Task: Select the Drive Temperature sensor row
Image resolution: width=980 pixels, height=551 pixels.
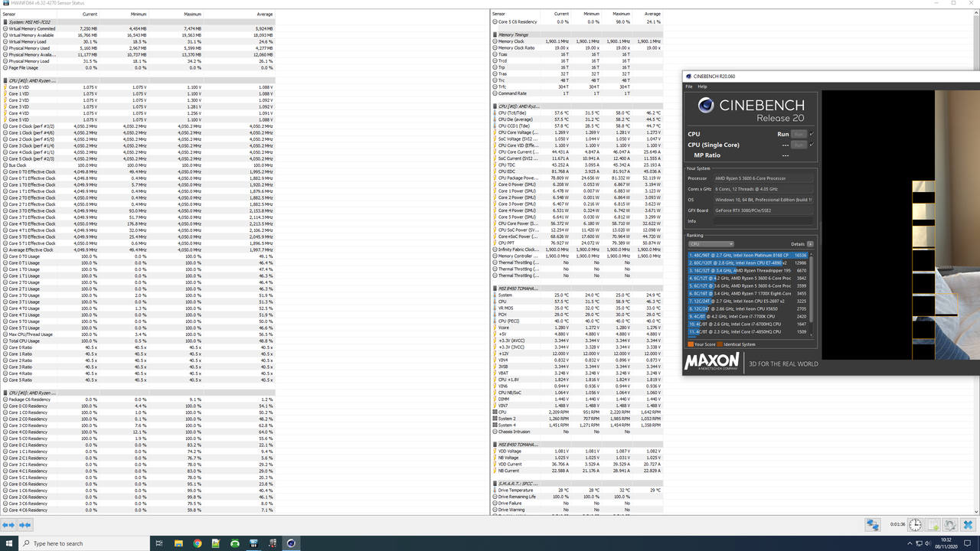Action: (577, 490)
